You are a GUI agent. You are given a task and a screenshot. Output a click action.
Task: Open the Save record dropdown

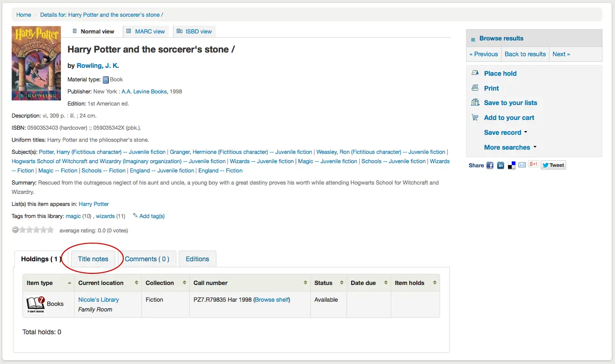pos(506,132)
